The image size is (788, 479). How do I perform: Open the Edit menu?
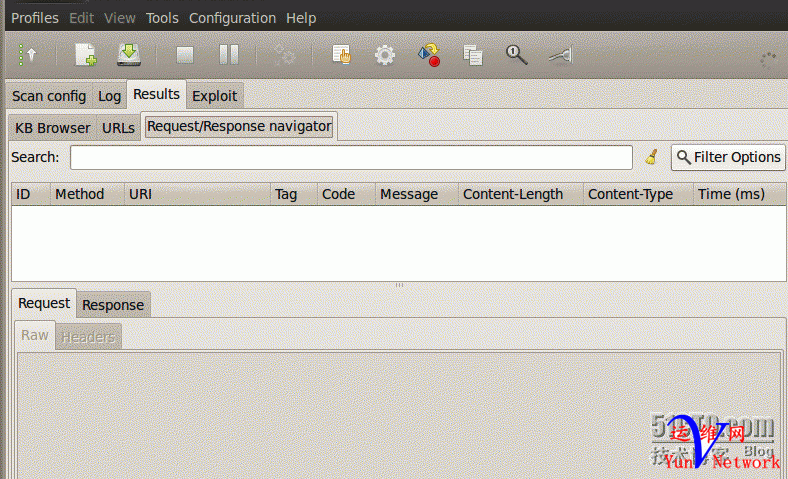point(81,18)
